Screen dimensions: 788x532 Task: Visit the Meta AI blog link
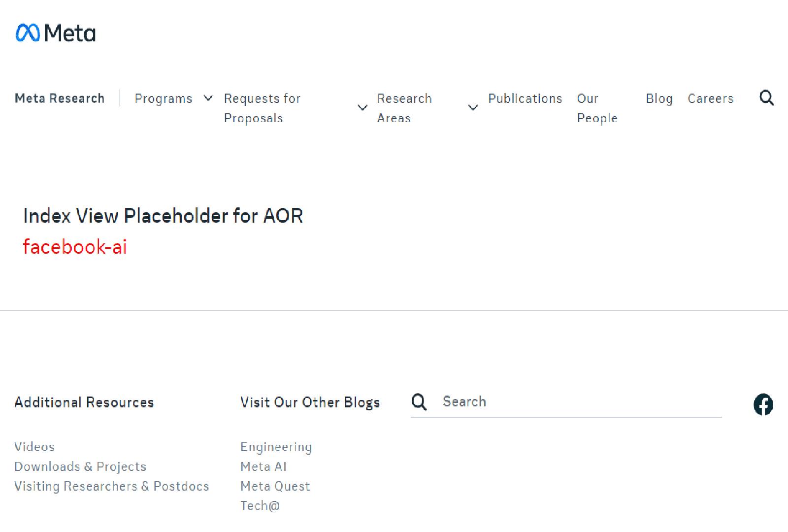(x=263, y=466)
